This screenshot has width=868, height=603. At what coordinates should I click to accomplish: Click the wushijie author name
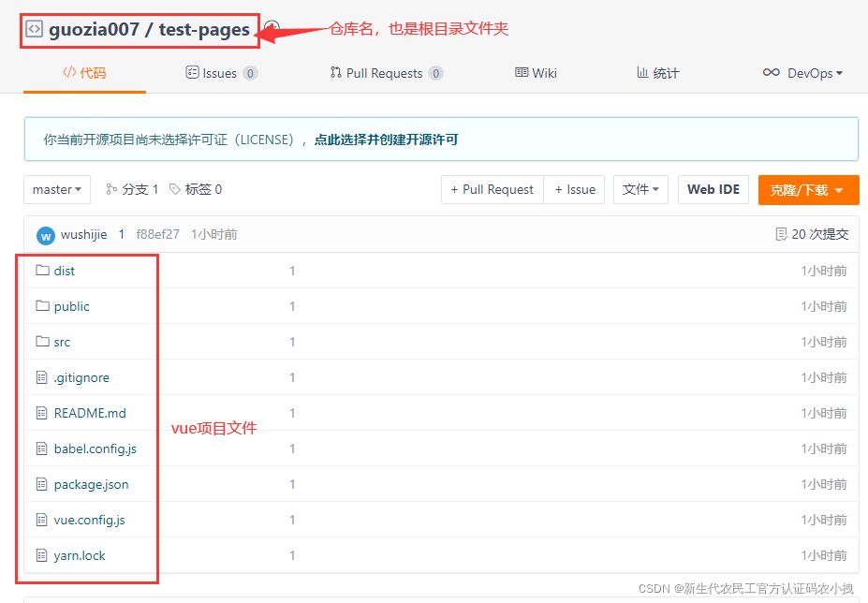point(83,235)
